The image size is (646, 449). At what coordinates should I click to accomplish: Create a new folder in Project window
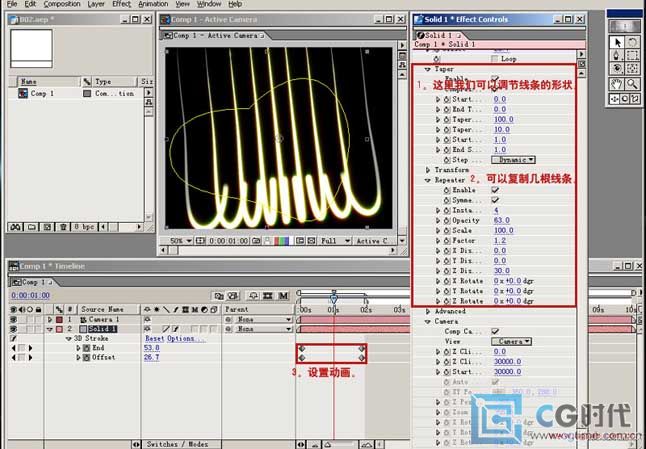[31, 227]
